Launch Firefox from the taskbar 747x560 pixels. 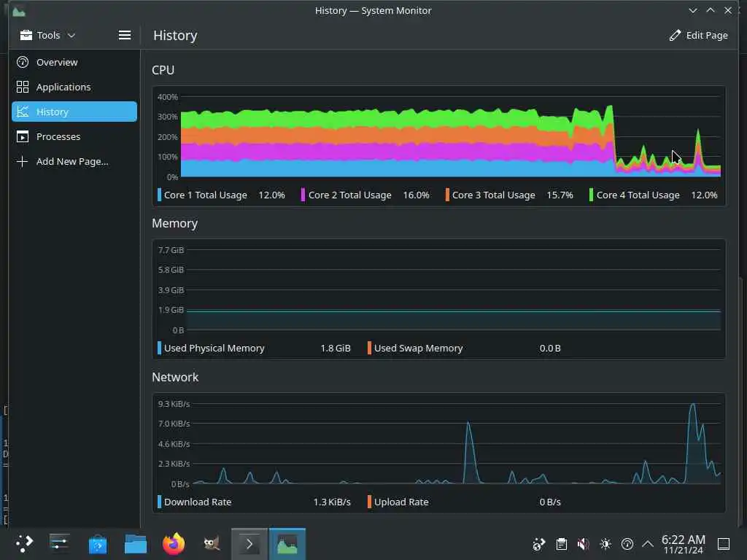click(174, 543)
